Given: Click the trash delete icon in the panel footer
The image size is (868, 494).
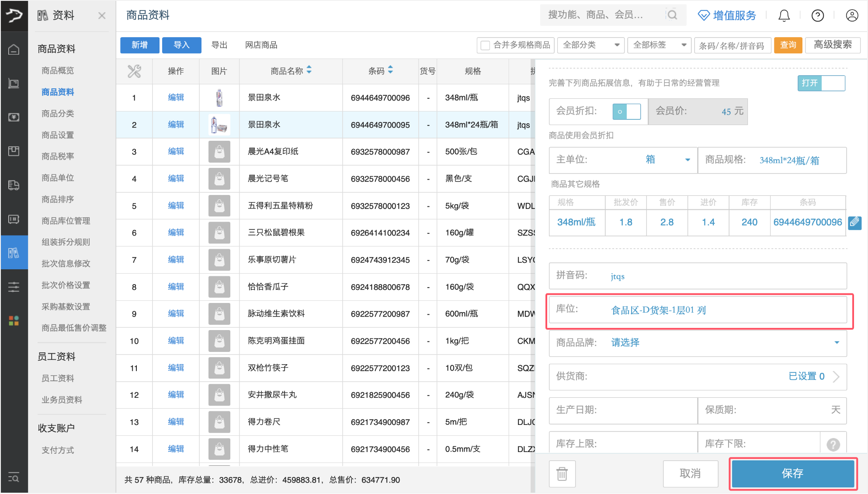Looking at the screenshot, I should (x=562, y=473).
